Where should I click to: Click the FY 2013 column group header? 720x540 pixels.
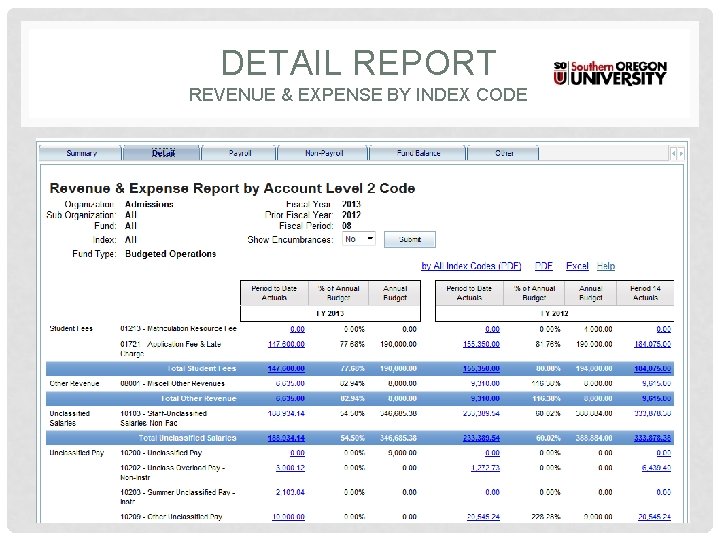(330, 313)
